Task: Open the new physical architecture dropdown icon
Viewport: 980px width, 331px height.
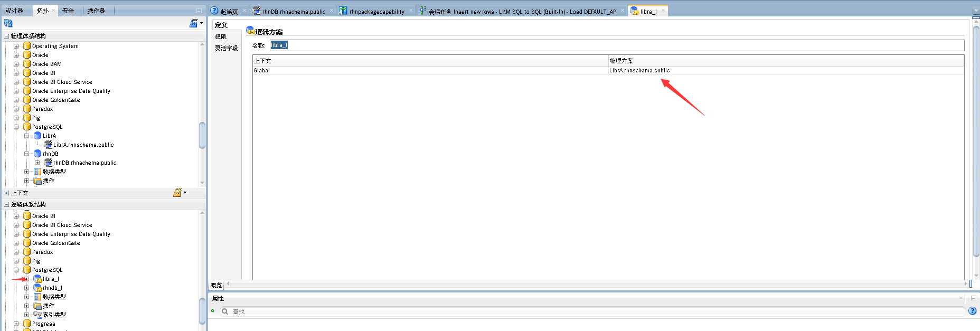Action: coord(196,23)
